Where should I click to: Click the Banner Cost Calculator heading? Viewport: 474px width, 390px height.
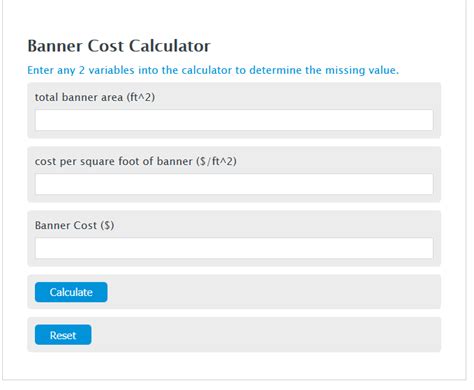119,46
